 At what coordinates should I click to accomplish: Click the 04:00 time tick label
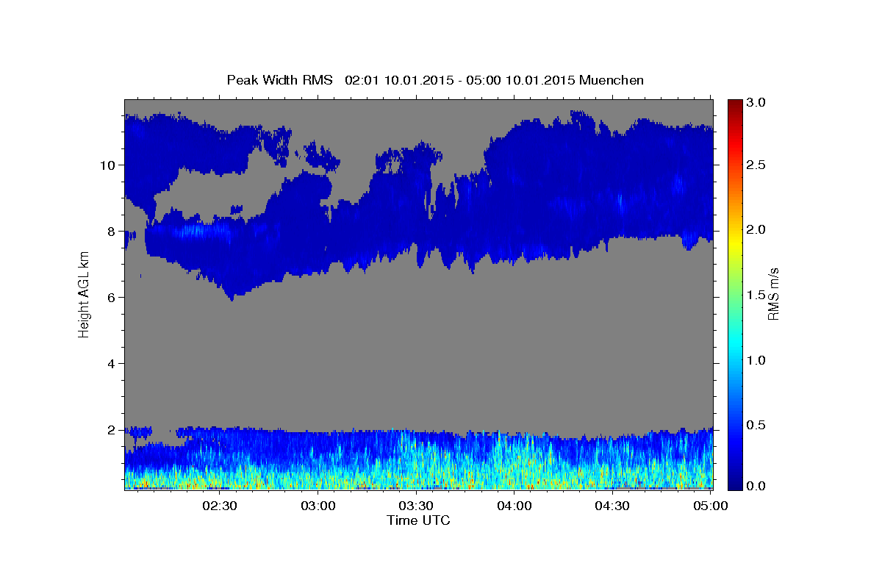[x=514, y=506]
